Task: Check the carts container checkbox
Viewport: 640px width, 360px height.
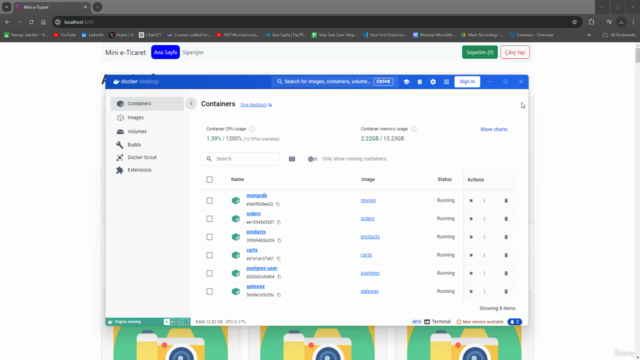Action: tap(209, 255)
